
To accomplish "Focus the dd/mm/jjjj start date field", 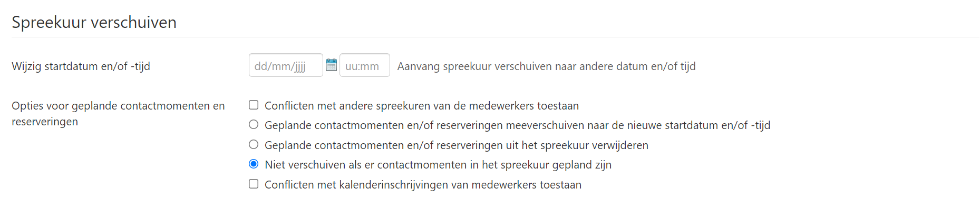I will (x=285, y=65).
